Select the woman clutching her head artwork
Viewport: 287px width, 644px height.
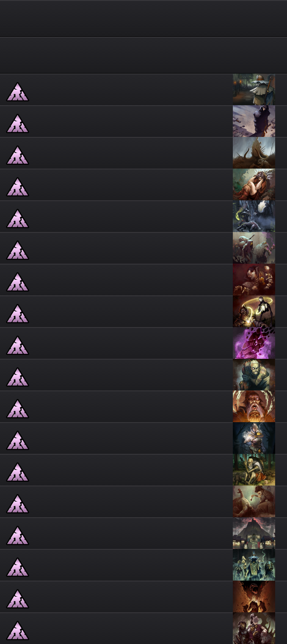[254, 185]
